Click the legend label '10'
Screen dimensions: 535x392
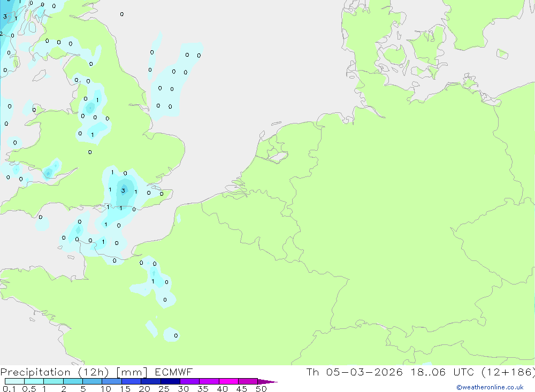(106, 389)
